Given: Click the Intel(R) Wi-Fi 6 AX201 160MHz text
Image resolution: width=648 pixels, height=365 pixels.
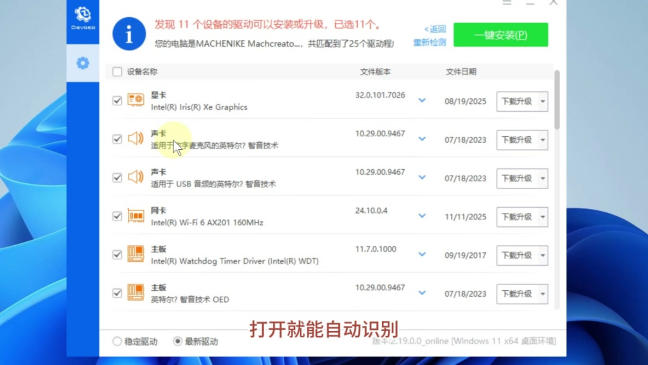Looking at the screenshot, I should (x=207, y=222).
